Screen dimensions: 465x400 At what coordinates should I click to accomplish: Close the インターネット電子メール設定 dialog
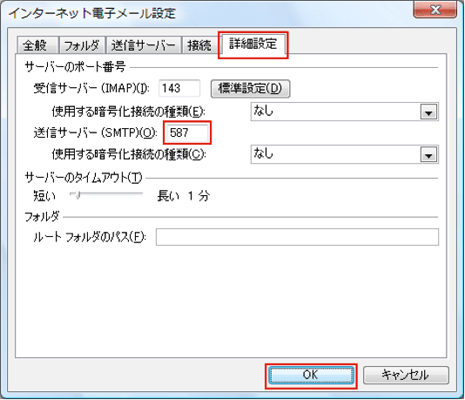[x=435, y=10]
